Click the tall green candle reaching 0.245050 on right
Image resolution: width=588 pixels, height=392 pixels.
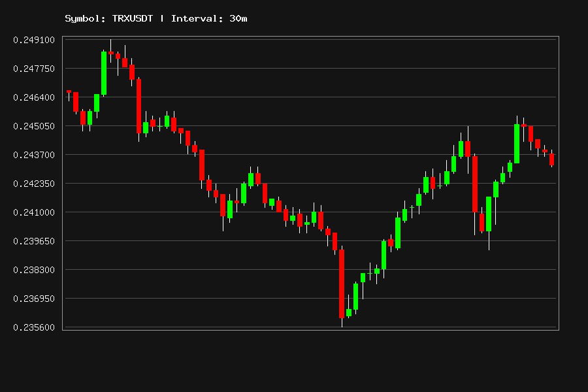[x=517, y=144]
